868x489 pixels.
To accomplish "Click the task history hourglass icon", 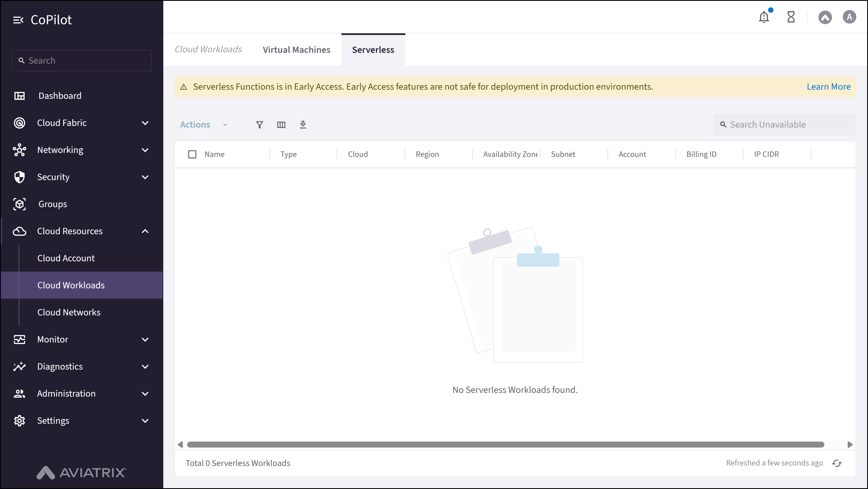I will point(791,17).
